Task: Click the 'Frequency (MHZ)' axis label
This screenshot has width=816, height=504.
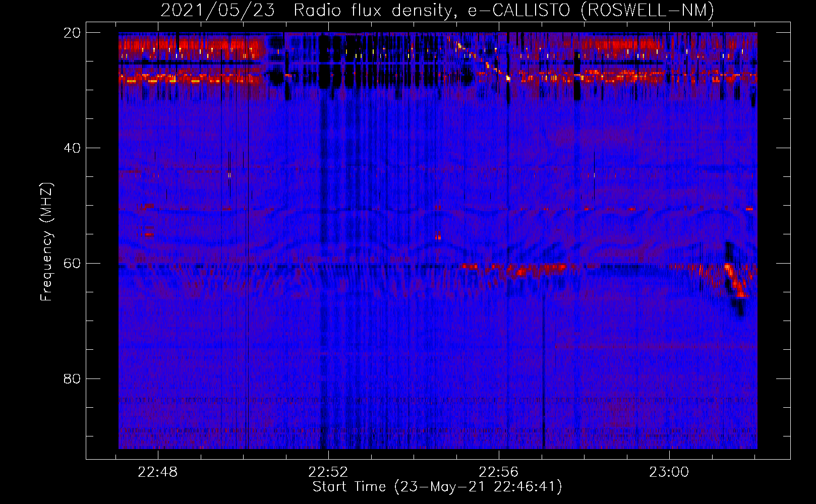Action: pyautogui.click(x=46, y=242)
